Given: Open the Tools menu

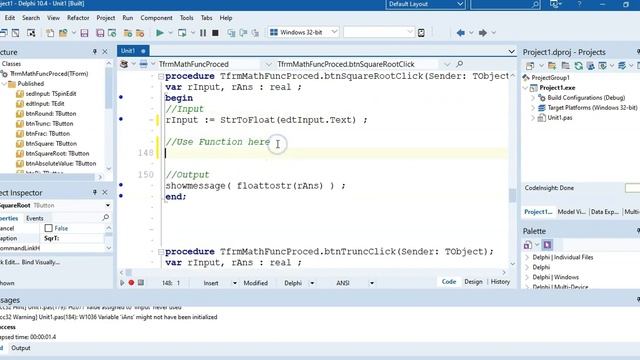Looking at the screenshot, I should [x=187, y=18].
